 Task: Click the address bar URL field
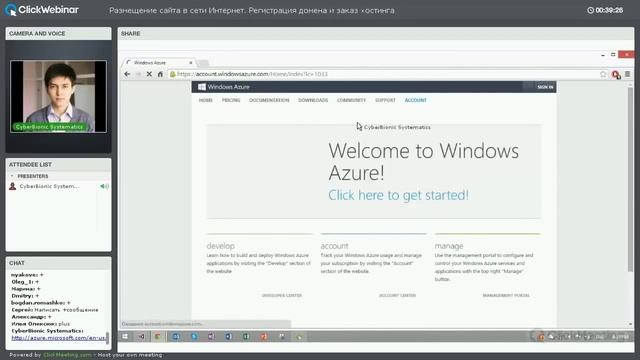point(384,74)
